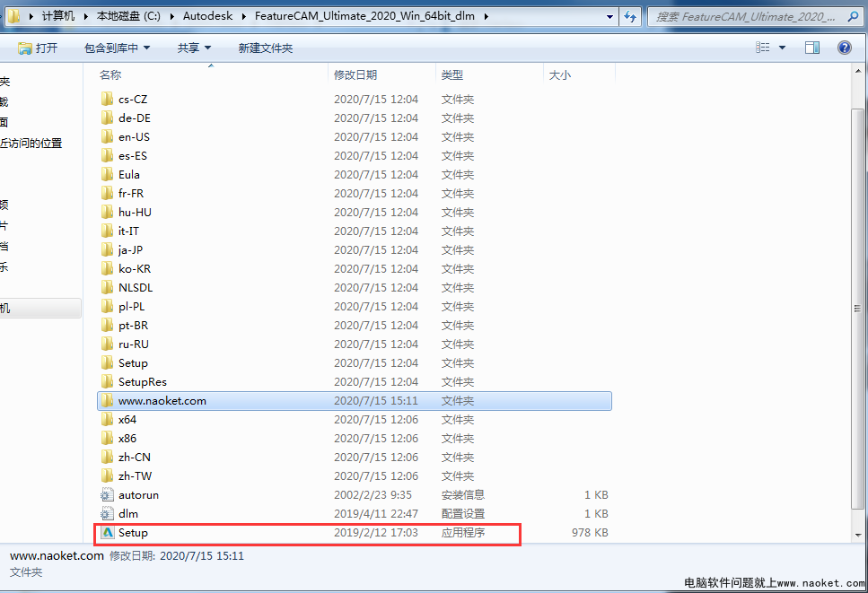868x593 pixels.
Task: Click the refresh button beside address bar
Action: coord(630,16)
